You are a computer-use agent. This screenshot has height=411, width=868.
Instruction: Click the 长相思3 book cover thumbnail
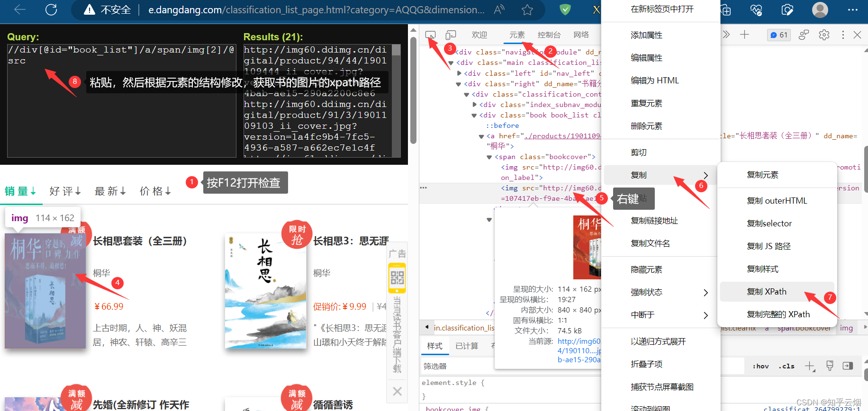(x=266, y=291)
